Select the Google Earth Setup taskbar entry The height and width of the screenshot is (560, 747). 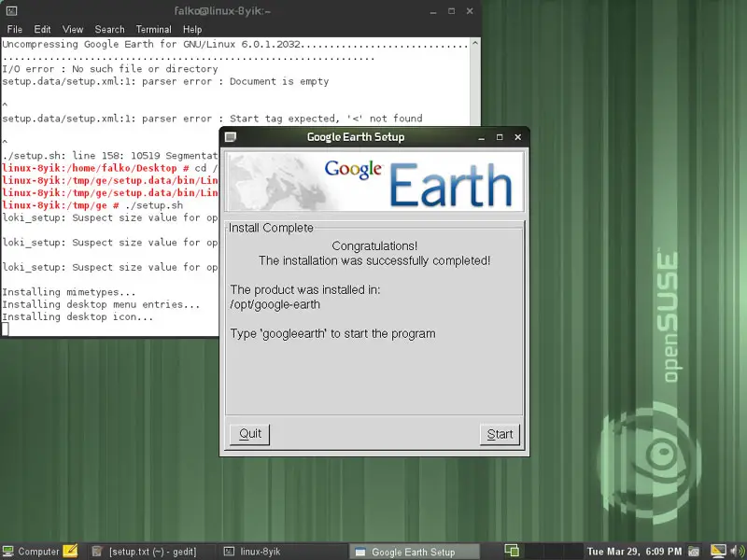point(414,552)
